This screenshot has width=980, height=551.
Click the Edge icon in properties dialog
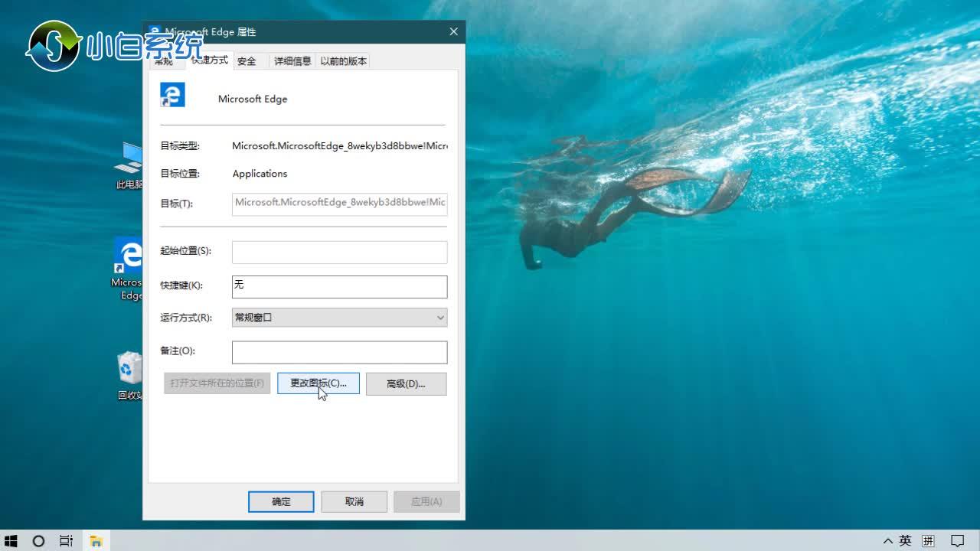point(172,95)
